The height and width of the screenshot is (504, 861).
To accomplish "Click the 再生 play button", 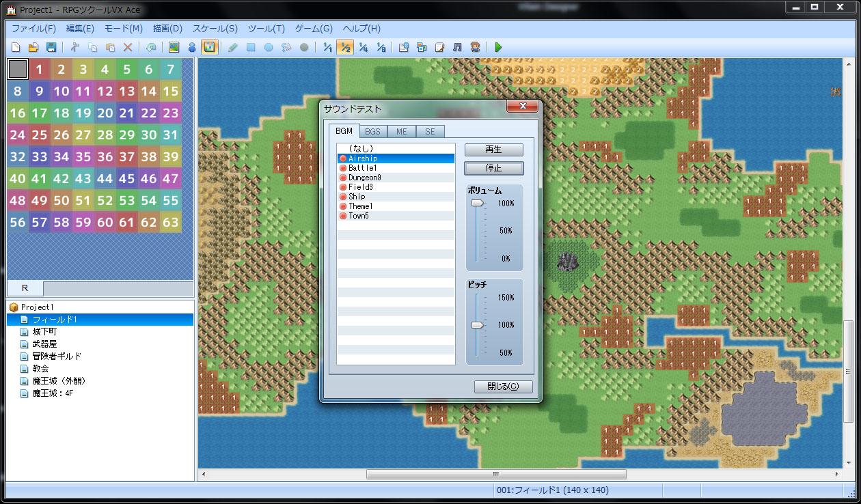I will [493, 150].
